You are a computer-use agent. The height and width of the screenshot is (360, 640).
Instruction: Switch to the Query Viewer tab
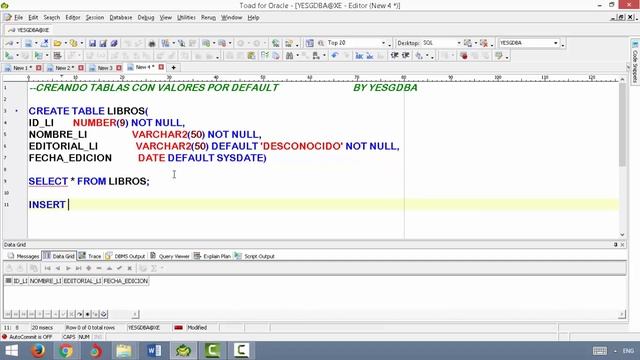pyautogui.click(x=170, y=256)
